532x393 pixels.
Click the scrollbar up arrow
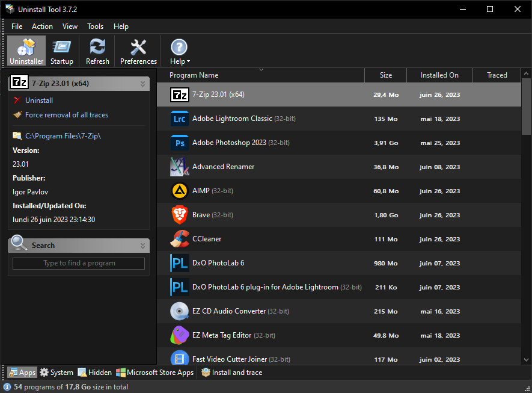pos(526,73)
